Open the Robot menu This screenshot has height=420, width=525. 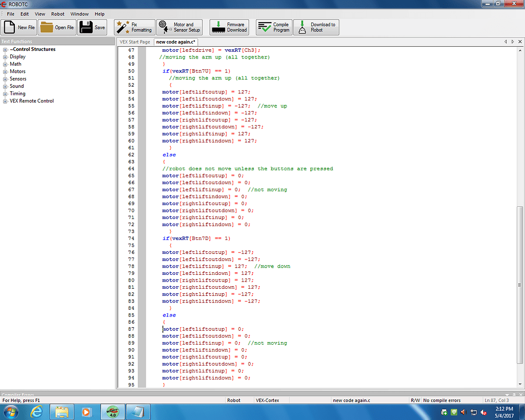(57, 14)
